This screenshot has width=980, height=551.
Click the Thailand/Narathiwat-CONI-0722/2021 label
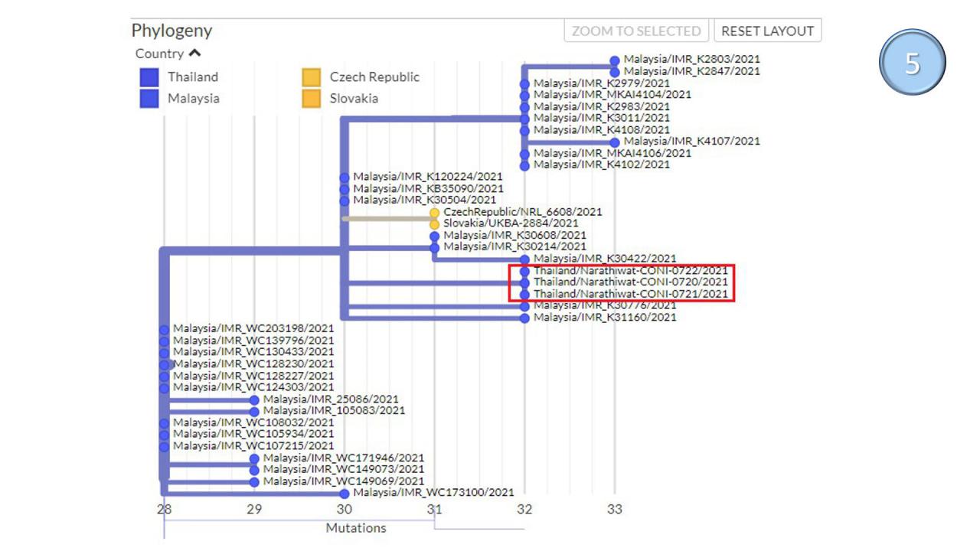630,271
